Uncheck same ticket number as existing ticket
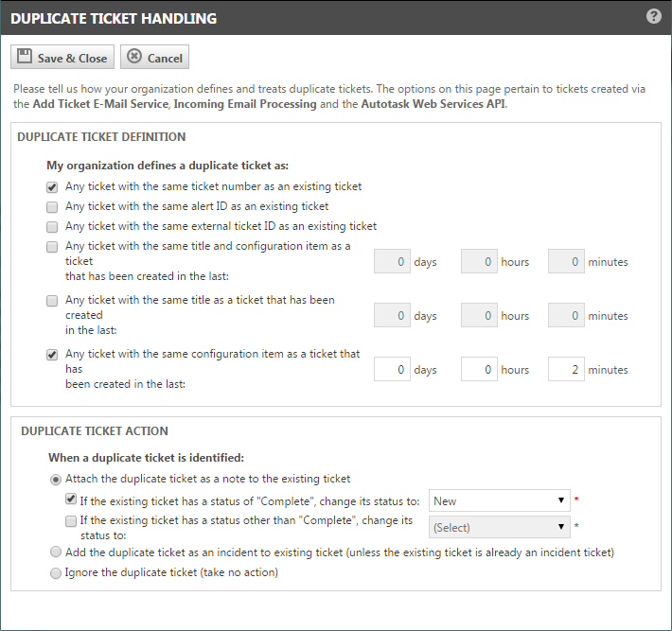This screenshot has height=631, width=672. pos(52,187)
